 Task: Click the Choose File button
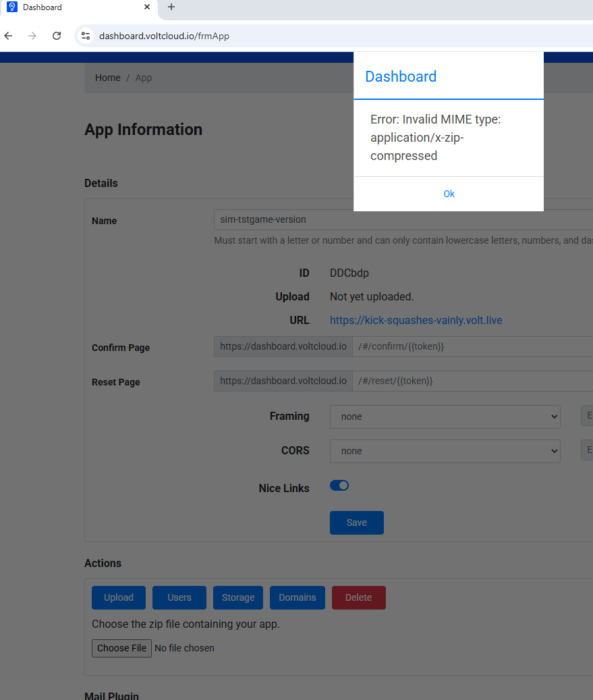coord(121,648)
